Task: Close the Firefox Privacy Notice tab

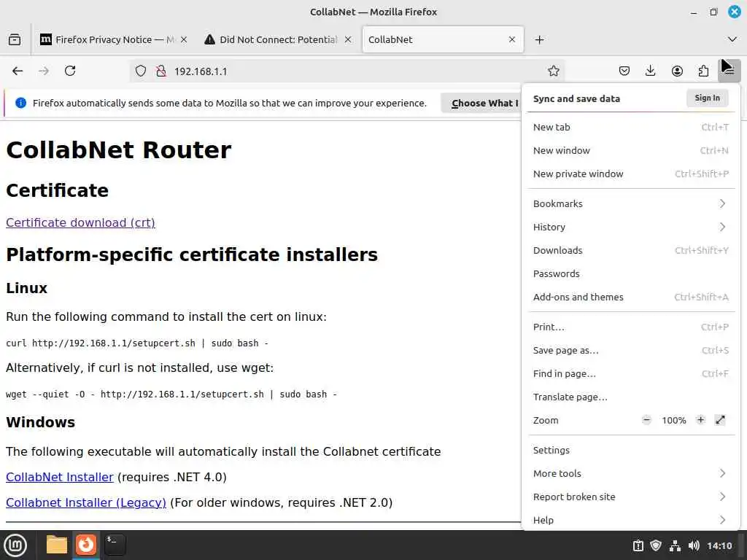Action: click(x=184, y=39)
